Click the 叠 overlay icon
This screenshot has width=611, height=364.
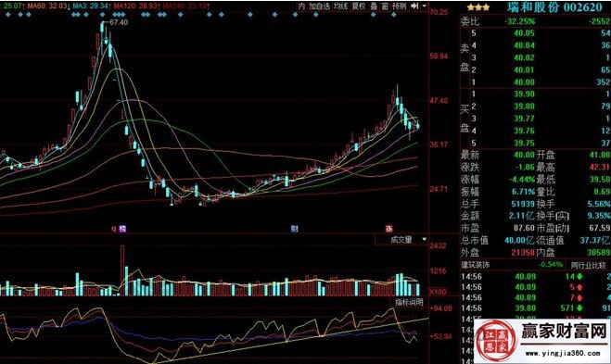pyautogui.click(x=374, y=6)
